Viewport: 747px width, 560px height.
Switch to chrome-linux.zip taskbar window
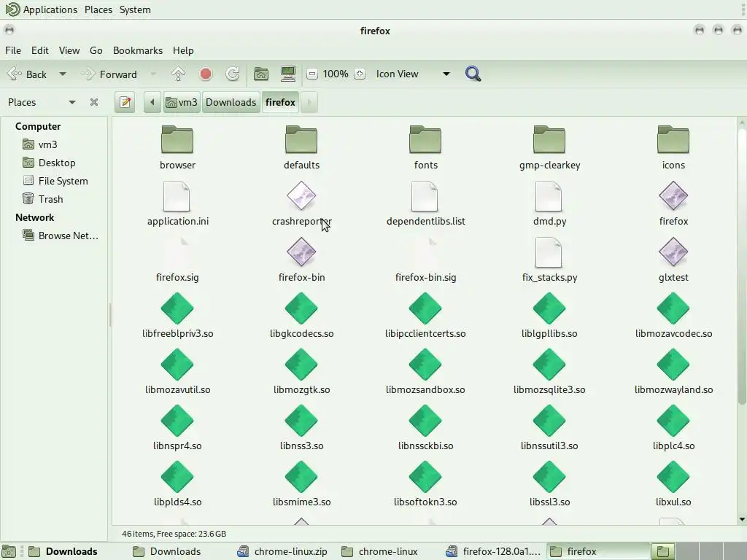(283, 551)
